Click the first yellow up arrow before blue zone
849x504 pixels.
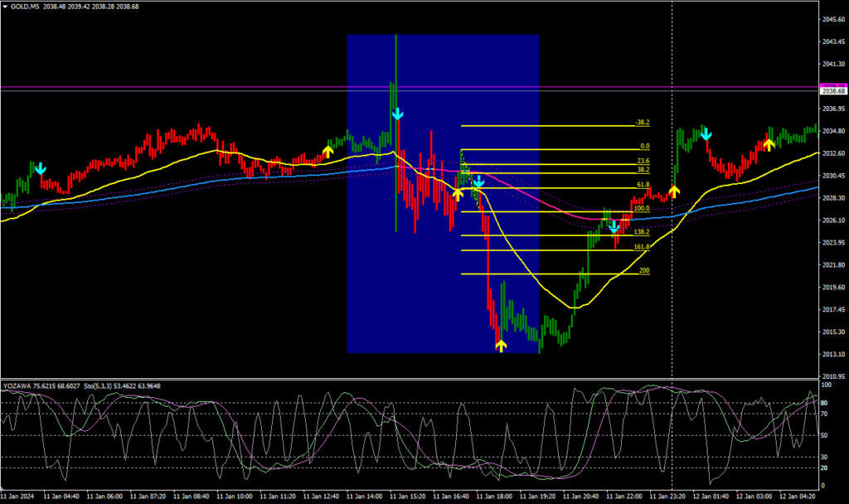(x=327, y=151)
